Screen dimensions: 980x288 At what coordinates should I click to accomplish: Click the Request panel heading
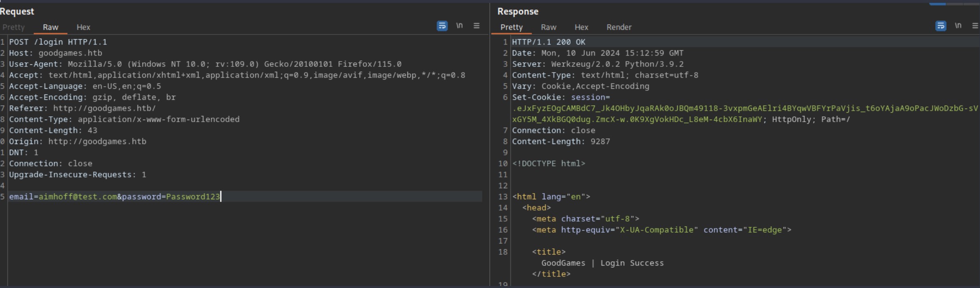point(17,12)
